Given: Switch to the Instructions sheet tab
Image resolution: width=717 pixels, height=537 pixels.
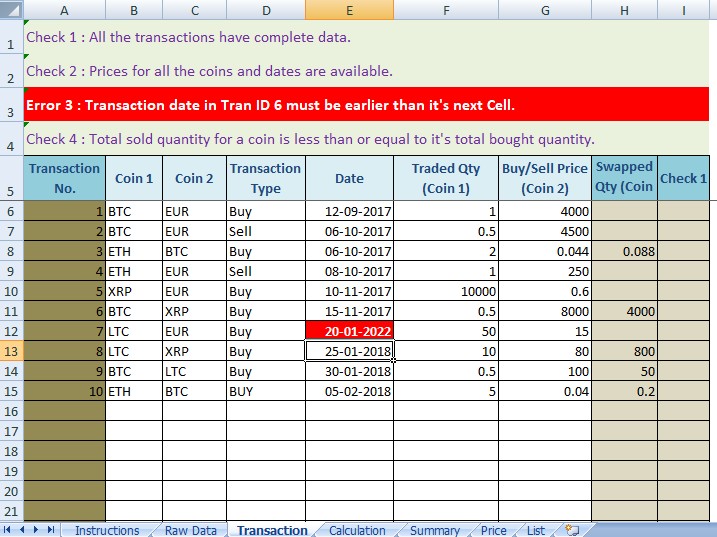Looking at the screenshot, I should click(107, 530).
